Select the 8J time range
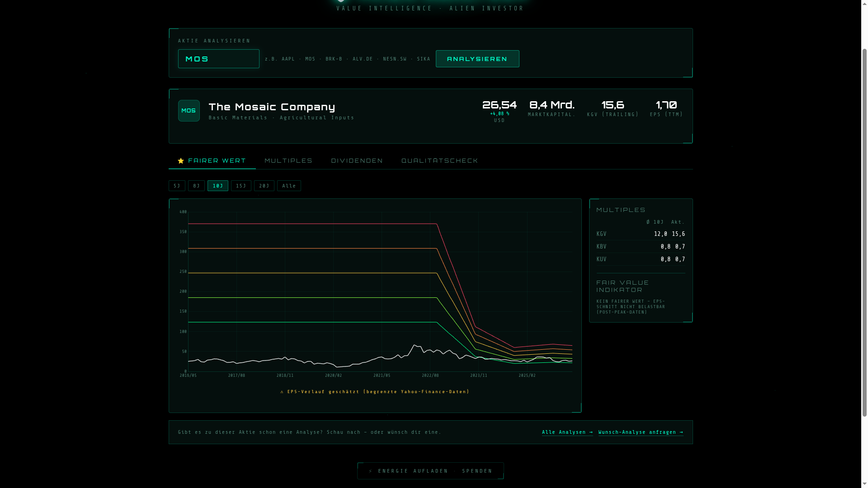This screenshot has width=868, height=488. click(196, 186)
